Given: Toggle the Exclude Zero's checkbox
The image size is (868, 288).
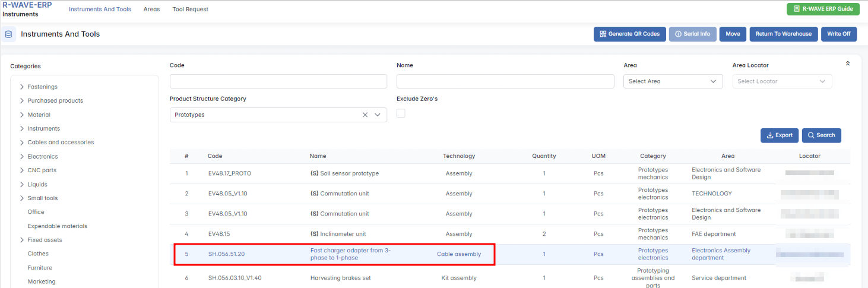Looking at the screenshot, I should coord(401,113).
